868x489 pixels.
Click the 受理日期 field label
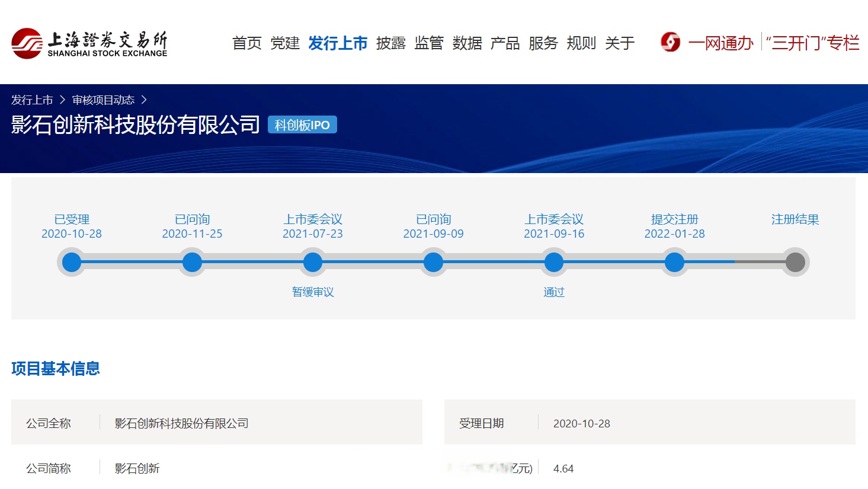click(481, 423)
